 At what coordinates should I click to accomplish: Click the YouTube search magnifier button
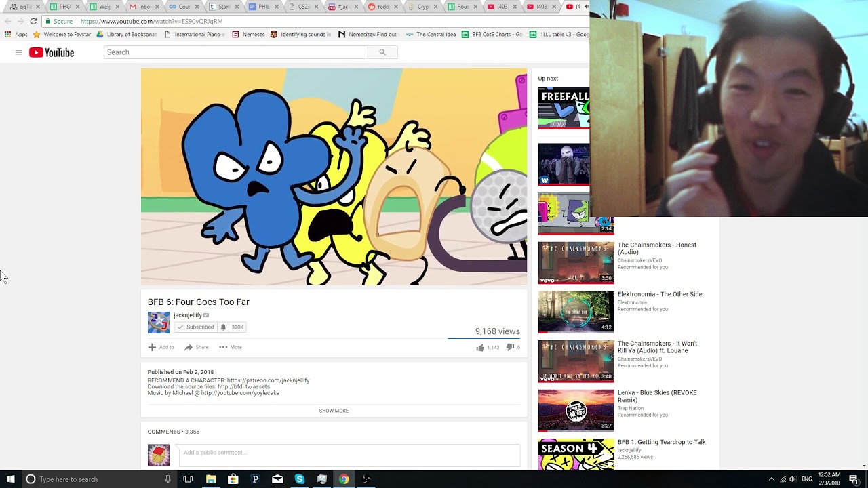tap(382, 52)
